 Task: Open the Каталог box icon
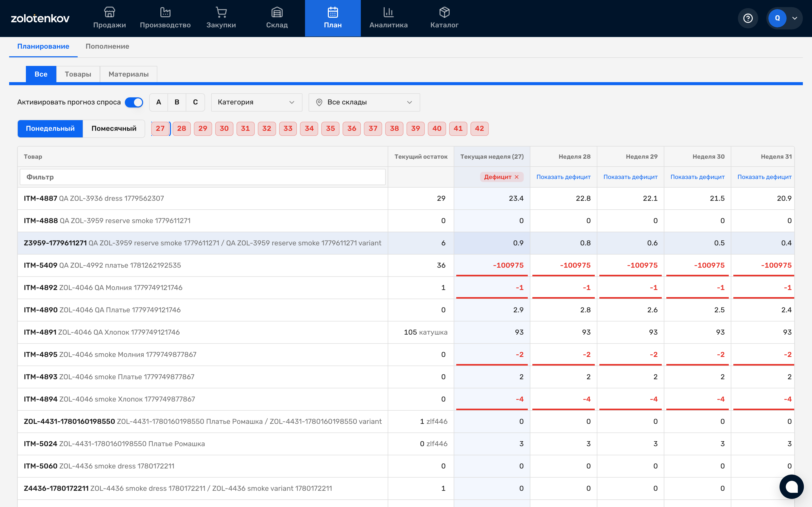pyautogui.click(x=444, y=12)
